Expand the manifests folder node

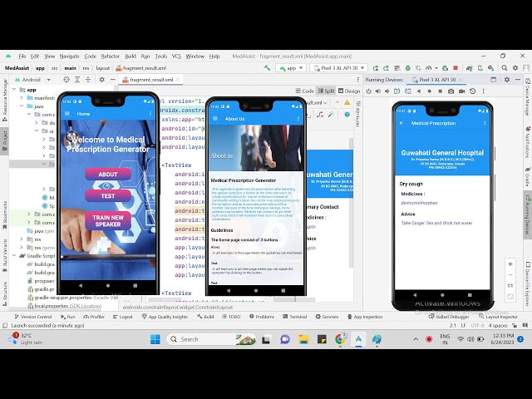[22, 98]
